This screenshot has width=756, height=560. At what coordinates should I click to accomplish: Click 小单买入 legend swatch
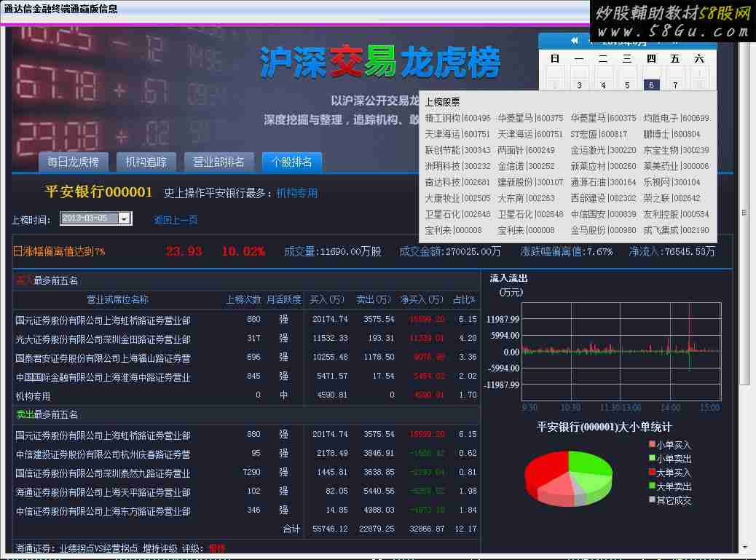[x=652, y=444]
